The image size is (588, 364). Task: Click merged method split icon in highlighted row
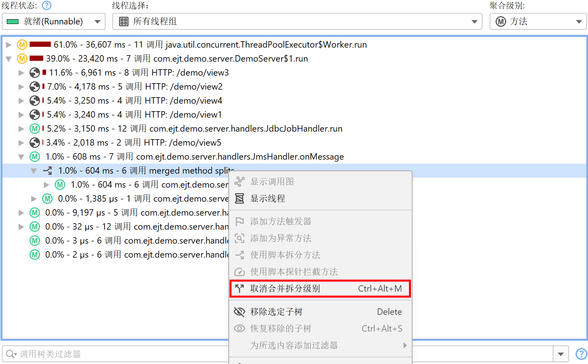pos(48,170)
